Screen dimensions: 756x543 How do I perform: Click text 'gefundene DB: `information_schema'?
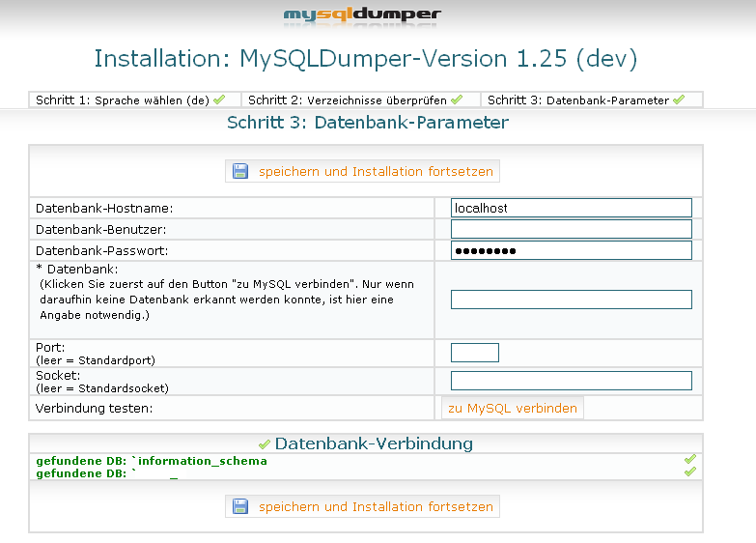point(152,461)
